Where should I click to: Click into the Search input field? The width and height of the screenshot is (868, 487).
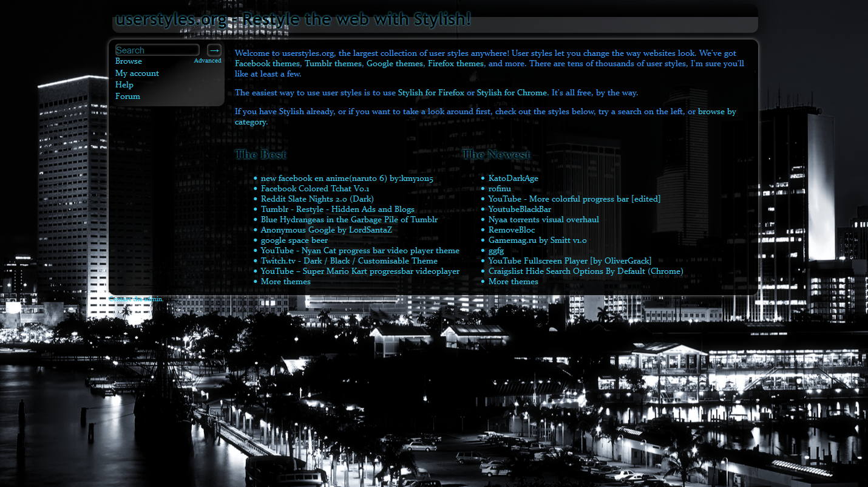[x=157, y=50]
